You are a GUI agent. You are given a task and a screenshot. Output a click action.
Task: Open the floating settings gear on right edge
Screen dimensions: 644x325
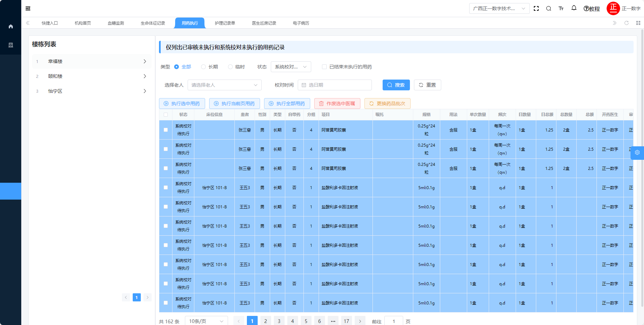click(x=637, y=153)
